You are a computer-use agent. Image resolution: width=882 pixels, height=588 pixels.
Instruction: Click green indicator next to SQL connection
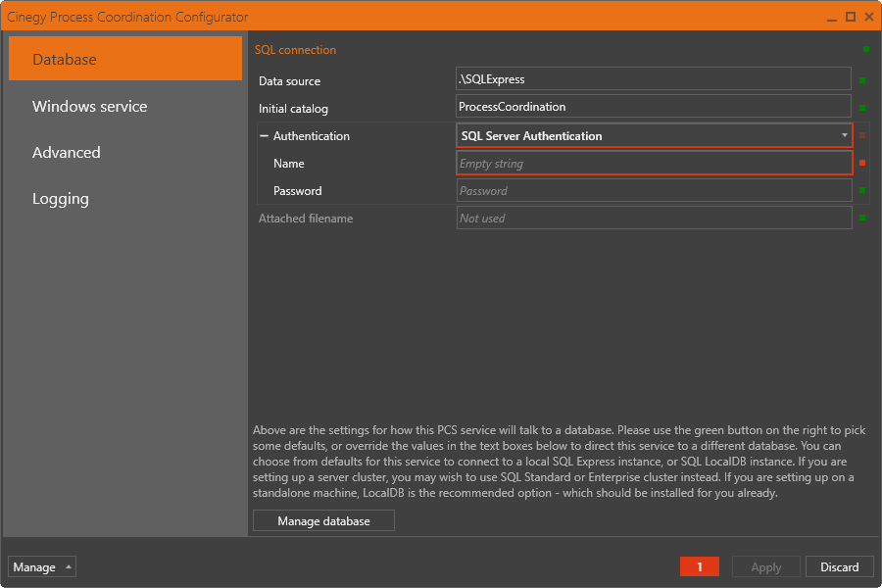pos(866,50)
